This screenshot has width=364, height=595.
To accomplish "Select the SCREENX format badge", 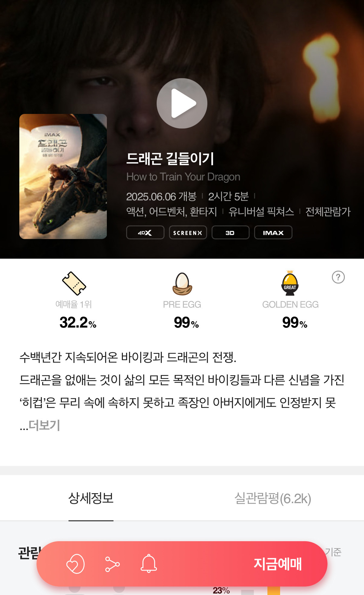I will 188,233.
